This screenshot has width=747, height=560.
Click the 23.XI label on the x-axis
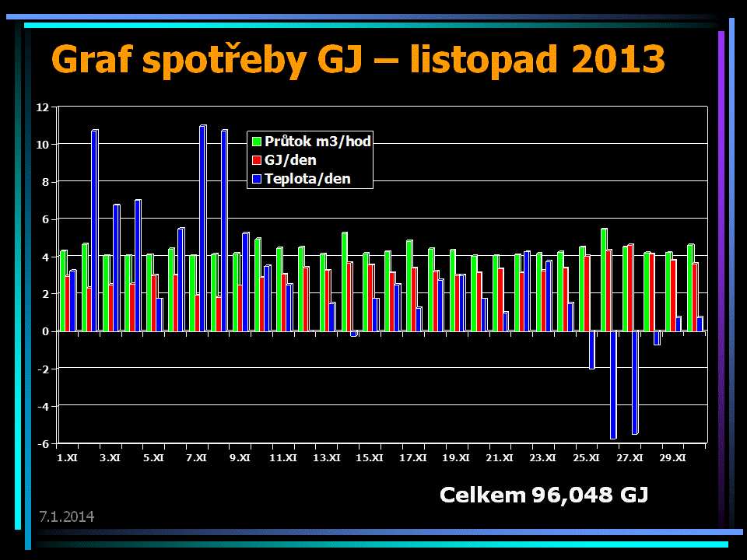[x=543, y=458]
